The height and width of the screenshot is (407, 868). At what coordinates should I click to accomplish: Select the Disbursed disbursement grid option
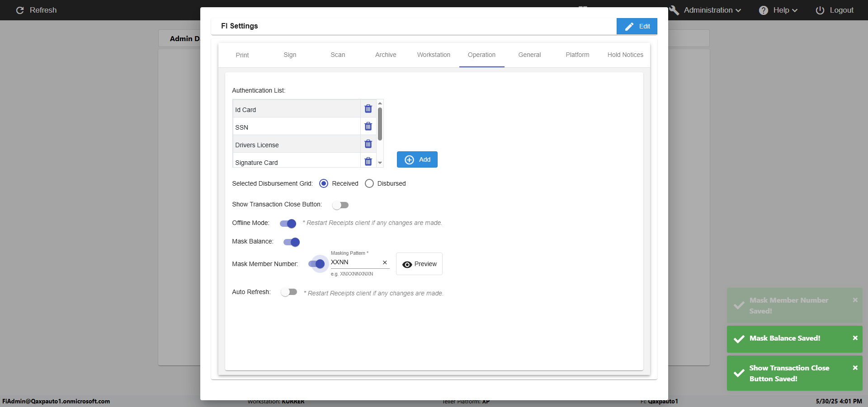click(369, 183)
